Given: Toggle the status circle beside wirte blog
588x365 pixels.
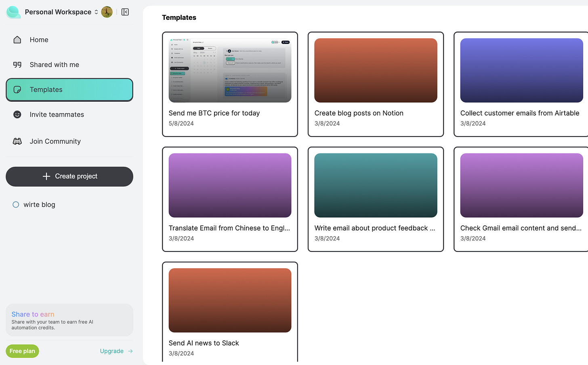Looking at the screenshot, I should (15, 205).
